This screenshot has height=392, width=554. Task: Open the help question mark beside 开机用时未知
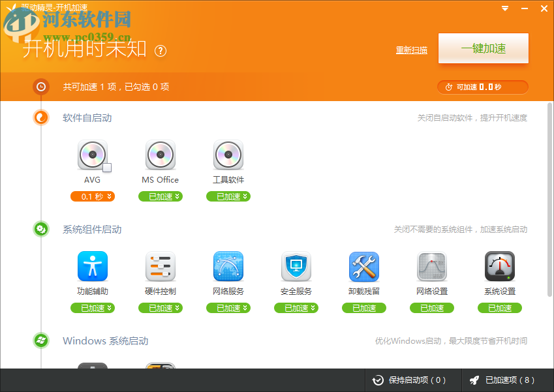pyautogui.click(x=161, y=50)
